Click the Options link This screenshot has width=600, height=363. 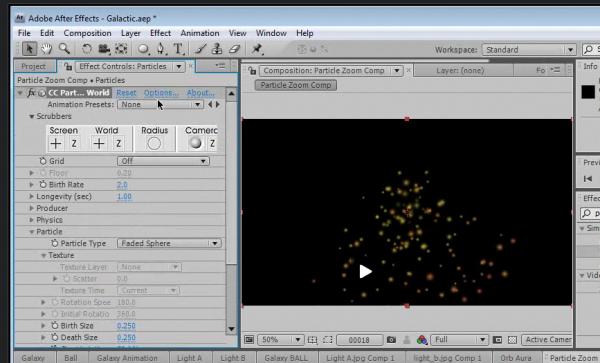[161, 93]
